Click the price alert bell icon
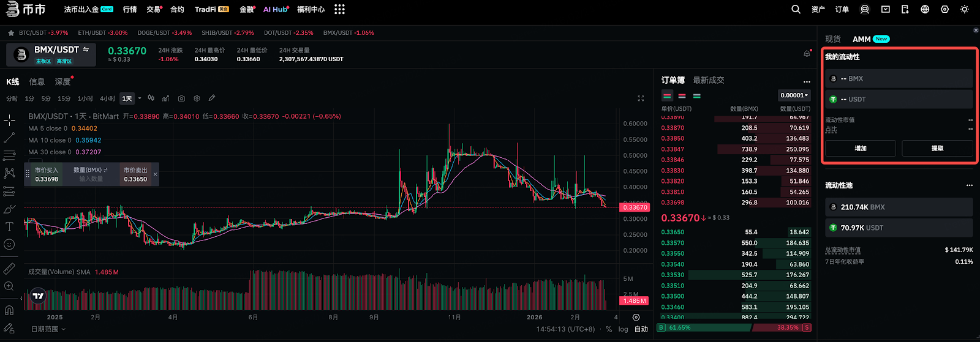Image resolution: width=980 pixels, height=342 pixels. click(x=807, y=54)
